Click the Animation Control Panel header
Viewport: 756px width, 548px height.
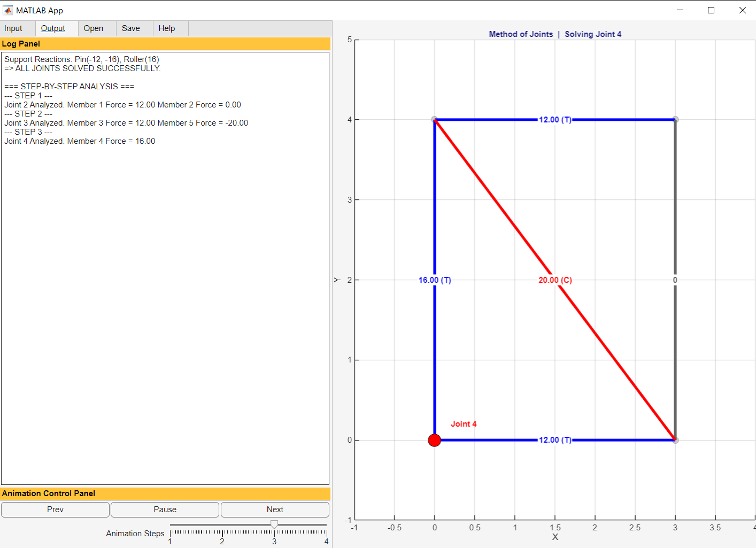tap(165, 493)
